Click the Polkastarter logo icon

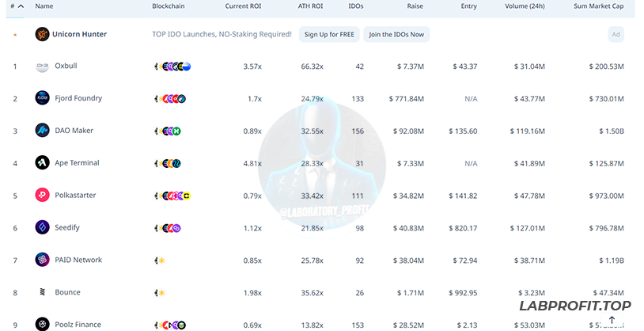(43, 196)
